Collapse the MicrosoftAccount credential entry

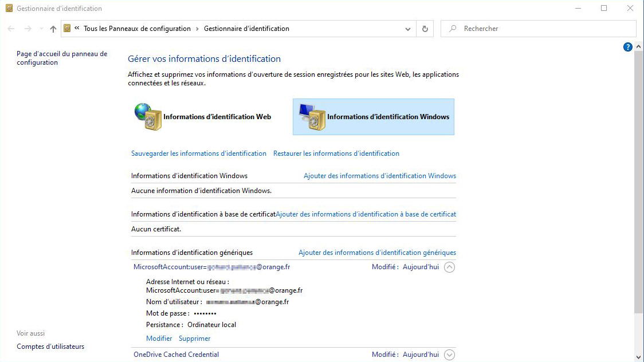point(449,267)
